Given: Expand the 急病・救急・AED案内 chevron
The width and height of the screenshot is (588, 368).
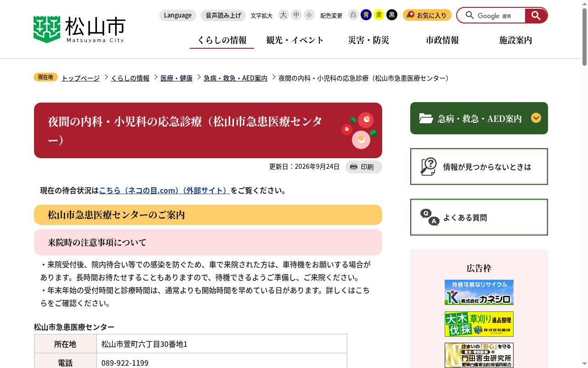Looking at the screenshot, I should (x=536, y=118).
